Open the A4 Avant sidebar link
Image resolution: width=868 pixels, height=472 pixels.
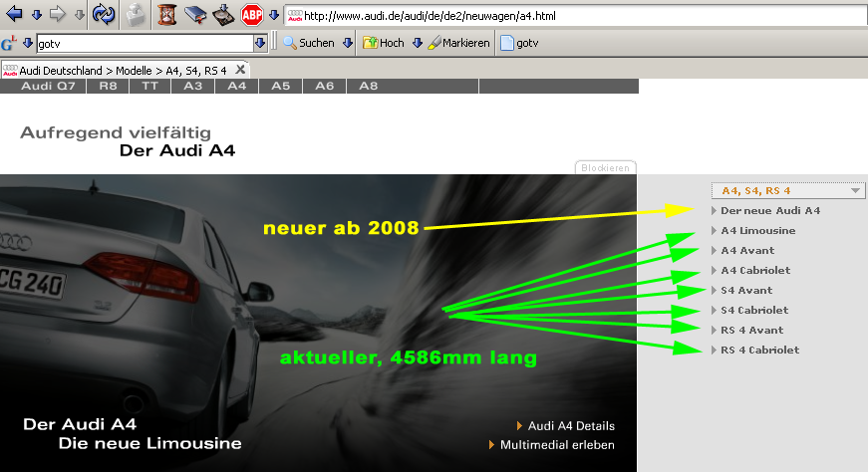pos(747,250)
